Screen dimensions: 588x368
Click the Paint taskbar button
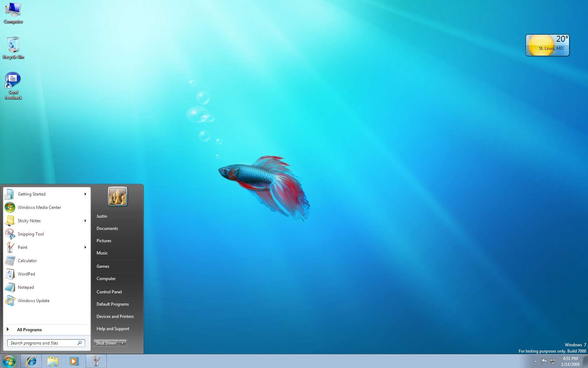point(96,361)
